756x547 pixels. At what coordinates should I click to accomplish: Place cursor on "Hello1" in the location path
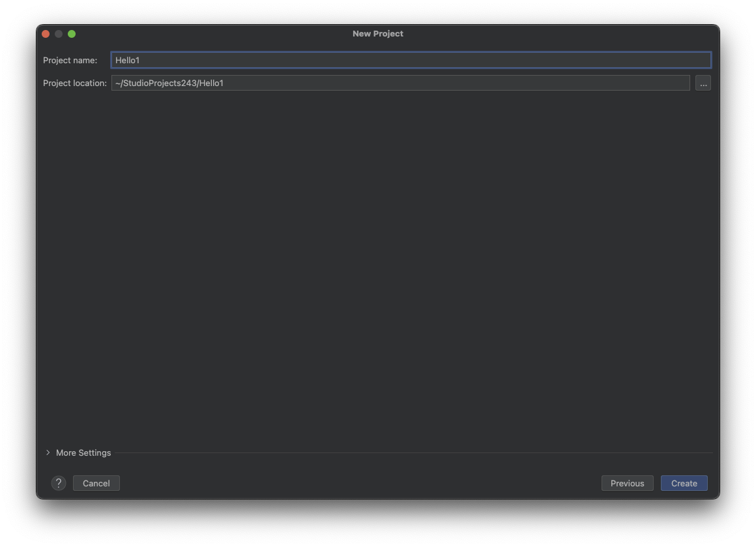click(x=212, y=83)
